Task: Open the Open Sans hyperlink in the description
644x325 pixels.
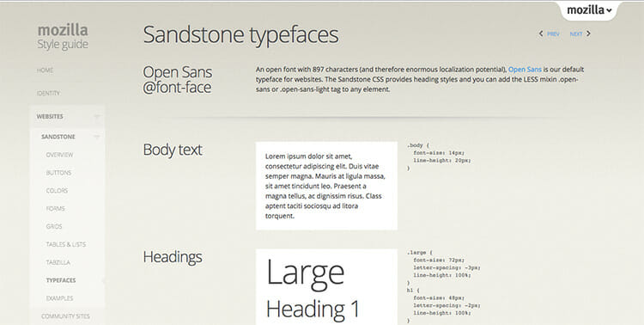Action: pos(525,70)
